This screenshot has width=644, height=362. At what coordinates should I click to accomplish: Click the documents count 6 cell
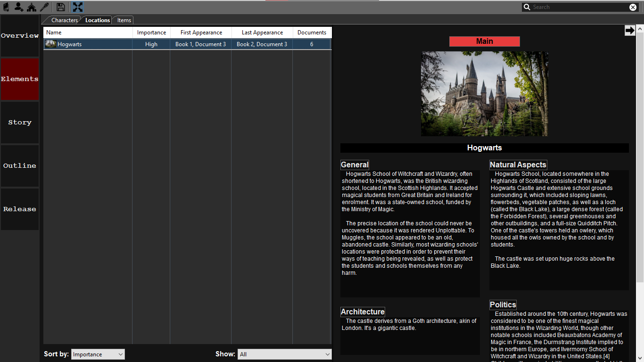click(312, 44)
